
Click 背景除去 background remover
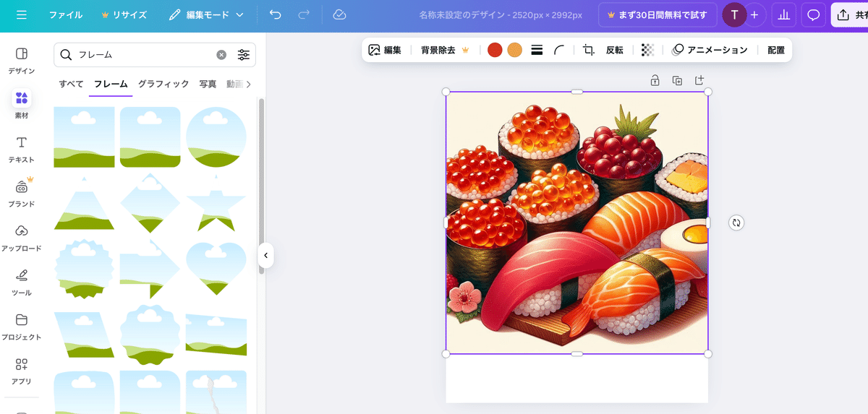click(x=445, y=50)
